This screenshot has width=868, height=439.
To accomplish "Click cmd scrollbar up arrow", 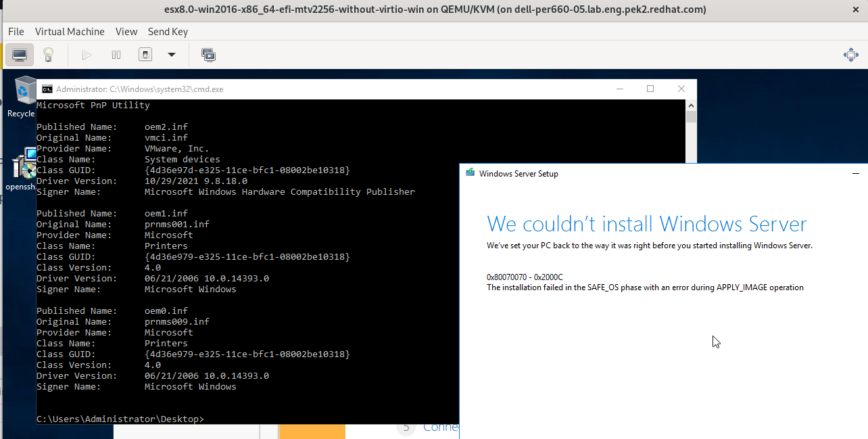I will tap(691, 106).
